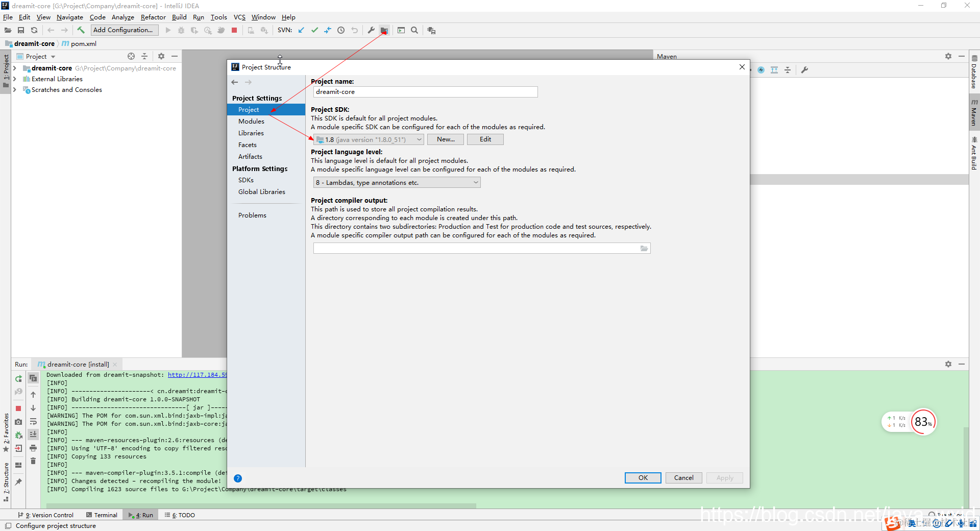Click the Project Structure toolbar icon
This screenshot has width=980, height=531.
(384, 30)
